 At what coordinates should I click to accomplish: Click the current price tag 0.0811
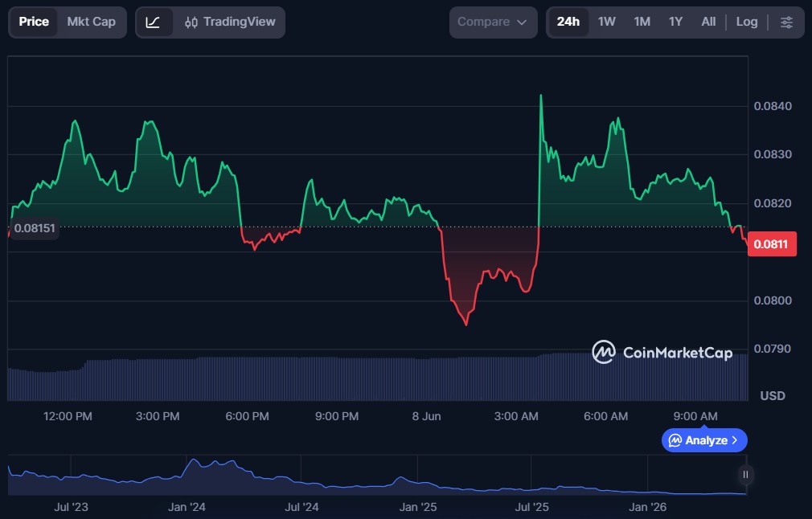(x=772, y=244)
